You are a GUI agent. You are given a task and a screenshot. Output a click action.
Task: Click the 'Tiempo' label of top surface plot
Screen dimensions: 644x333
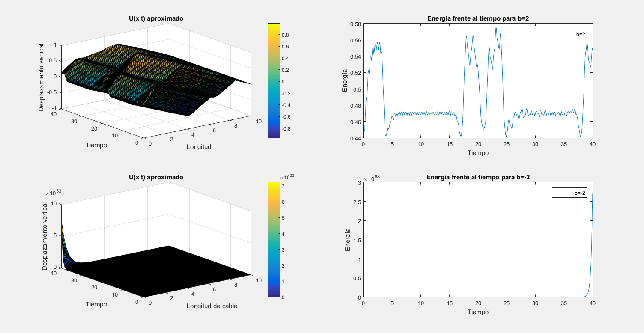(x=96, y=145)
